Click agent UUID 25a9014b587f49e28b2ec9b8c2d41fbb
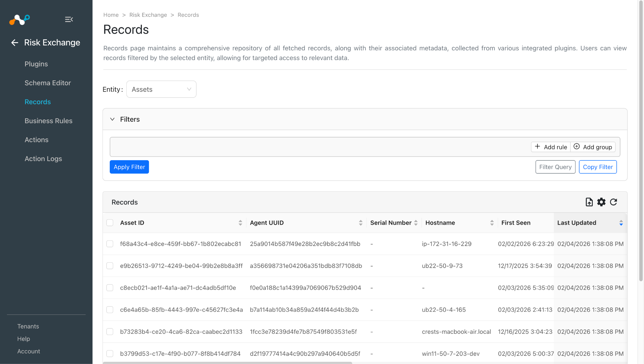The height and width of the screenshot is (364, 644). 305,244
